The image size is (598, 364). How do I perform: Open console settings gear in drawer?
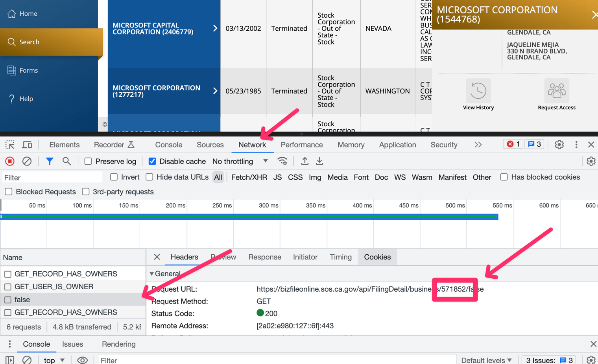point(591,360)
